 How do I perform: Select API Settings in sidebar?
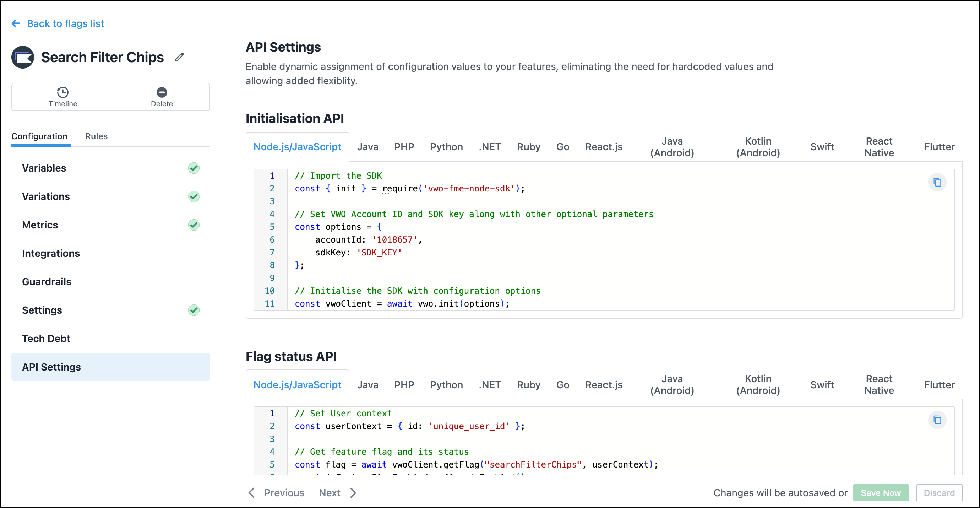click(110, 367)
